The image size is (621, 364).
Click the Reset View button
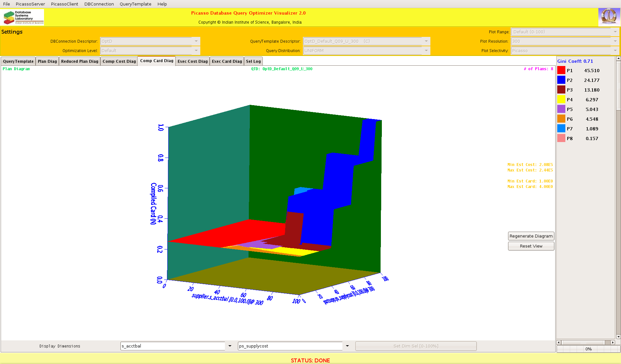531,246
